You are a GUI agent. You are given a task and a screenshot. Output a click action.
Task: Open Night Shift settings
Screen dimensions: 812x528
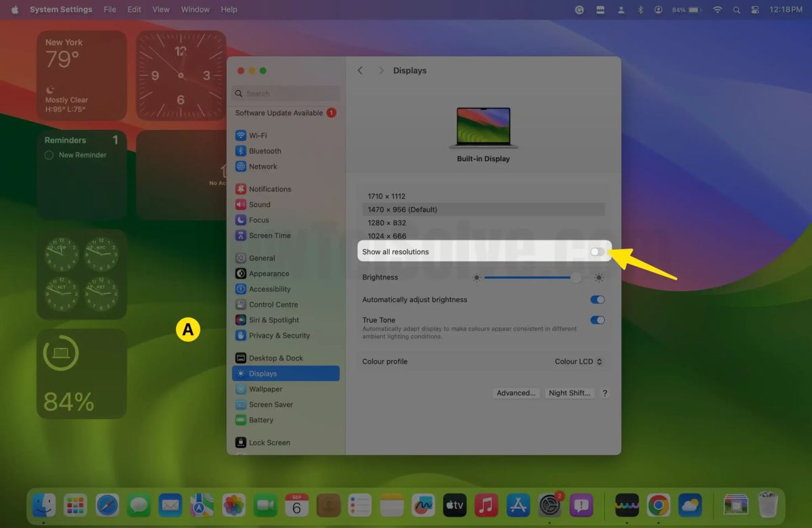(569, 393)
